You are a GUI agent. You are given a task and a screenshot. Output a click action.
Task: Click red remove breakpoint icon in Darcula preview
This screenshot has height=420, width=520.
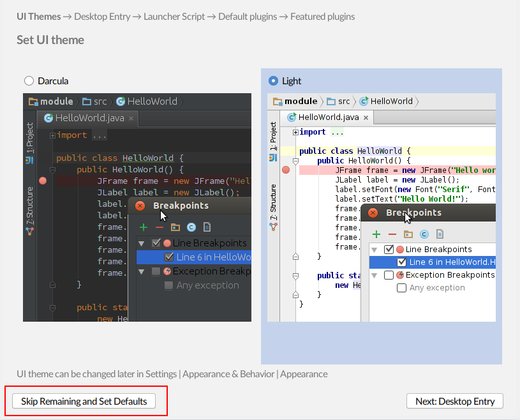point(160,227)
